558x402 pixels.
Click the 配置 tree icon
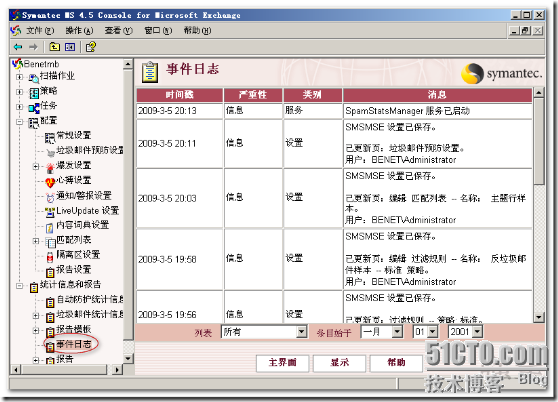(x=34, y=123)
